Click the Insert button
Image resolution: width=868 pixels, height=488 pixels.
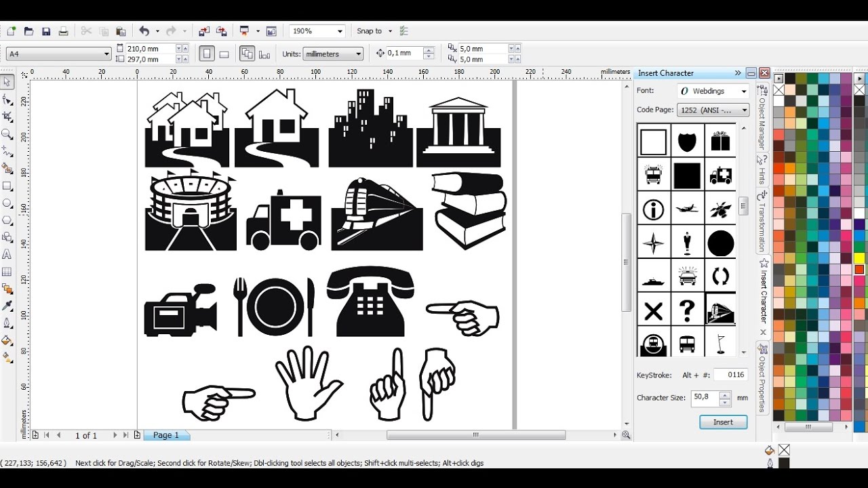tap(723, 422)
